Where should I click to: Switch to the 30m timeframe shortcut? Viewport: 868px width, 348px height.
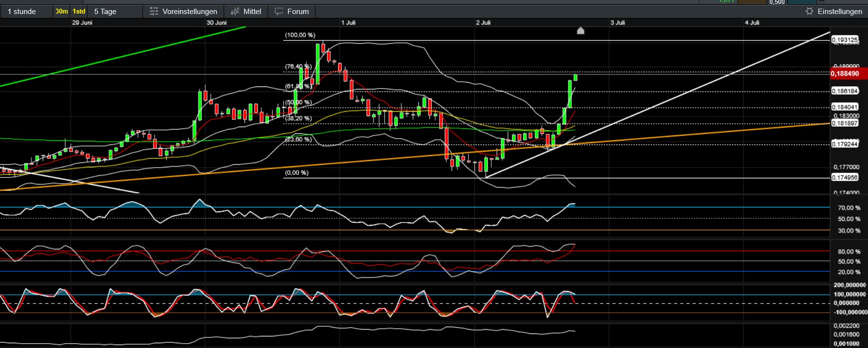click(61, 11)
